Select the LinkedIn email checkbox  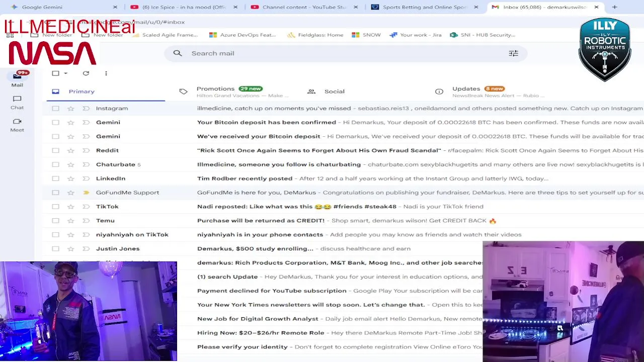[x=55, y=178]
